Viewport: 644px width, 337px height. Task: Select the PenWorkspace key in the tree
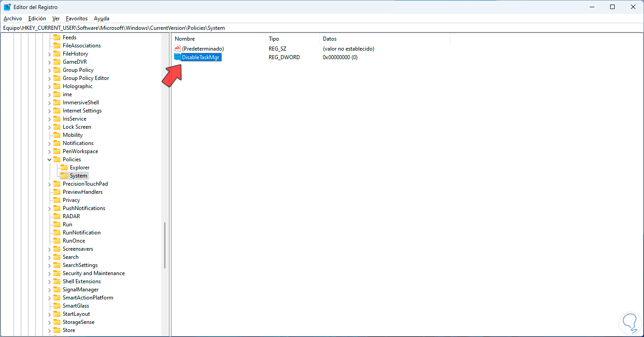pos(80,151)
